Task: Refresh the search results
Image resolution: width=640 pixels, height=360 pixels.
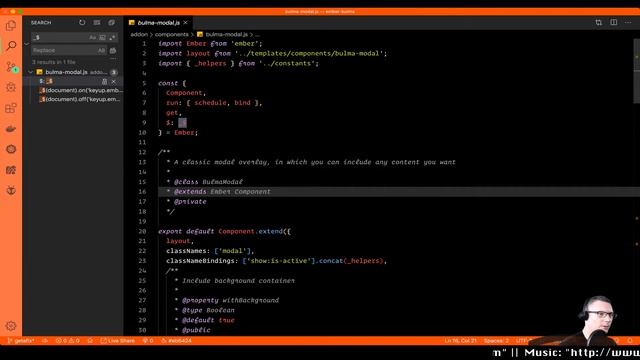Action: pos(82,22)
